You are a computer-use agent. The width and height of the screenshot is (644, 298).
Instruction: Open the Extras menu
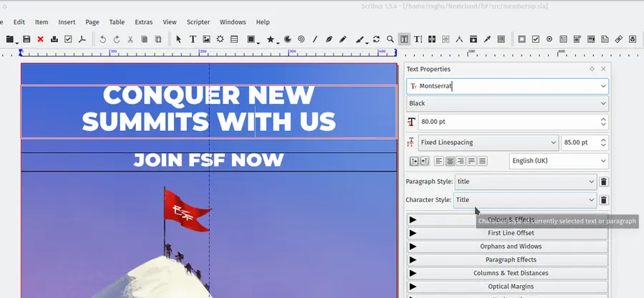pos(143,22)
